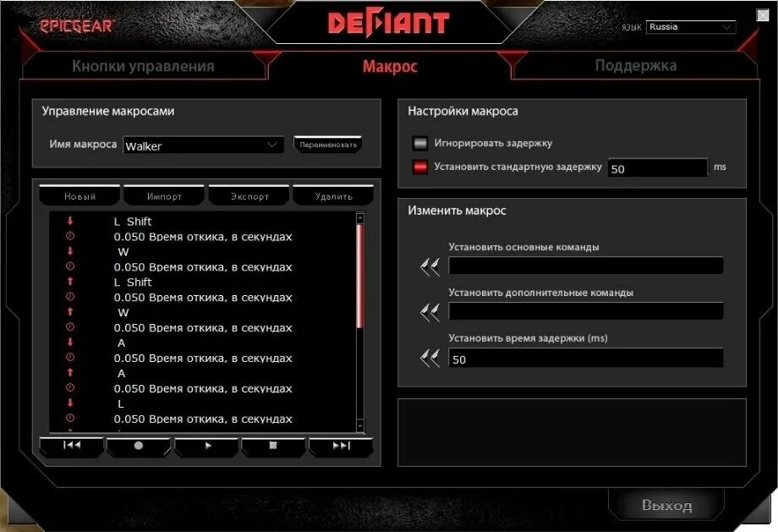Viewport: 778px width, 532px height.
Task: Select the L key-down arrow icon
Action: 70,403
